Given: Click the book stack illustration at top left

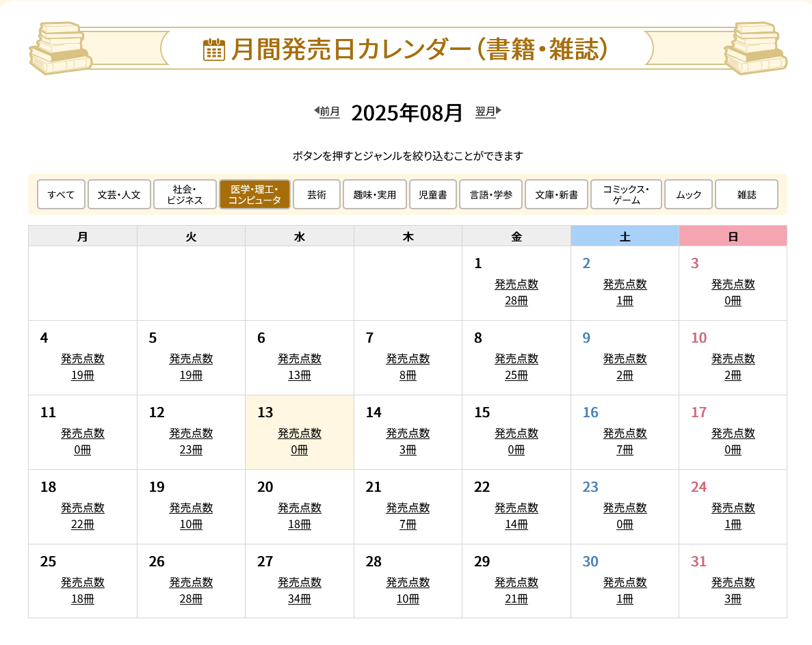Looking at the screenshot, I should [x=60, y=48].
